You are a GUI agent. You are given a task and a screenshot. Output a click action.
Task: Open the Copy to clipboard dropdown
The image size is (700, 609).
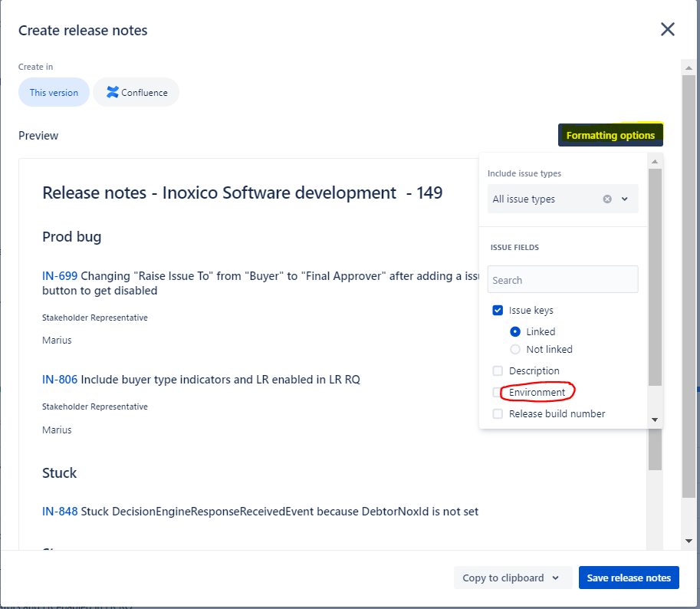click(513, 578)
